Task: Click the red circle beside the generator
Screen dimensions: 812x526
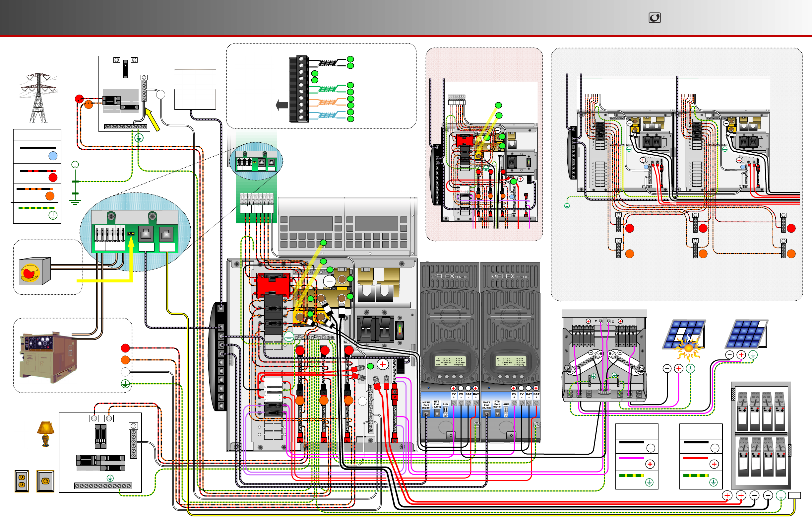Action: 125,348
